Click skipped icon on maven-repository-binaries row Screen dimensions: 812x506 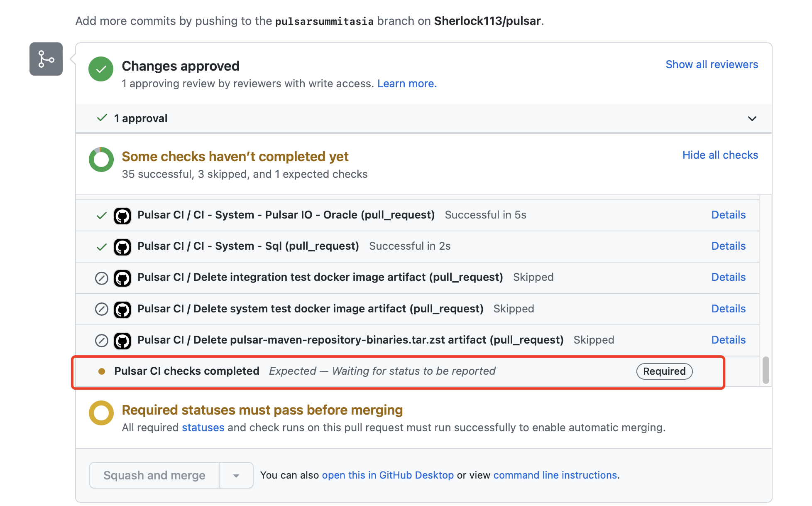(102, 341)
